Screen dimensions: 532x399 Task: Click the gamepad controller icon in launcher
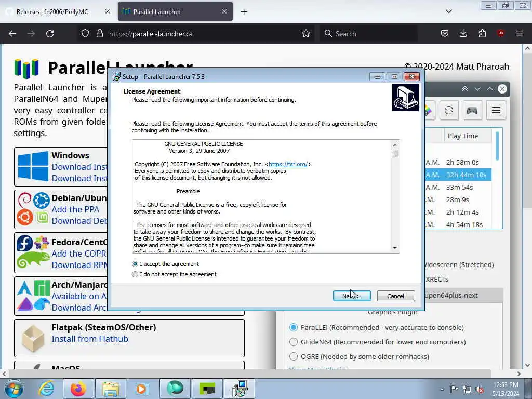pyautogui.click(x=472, y=110)
